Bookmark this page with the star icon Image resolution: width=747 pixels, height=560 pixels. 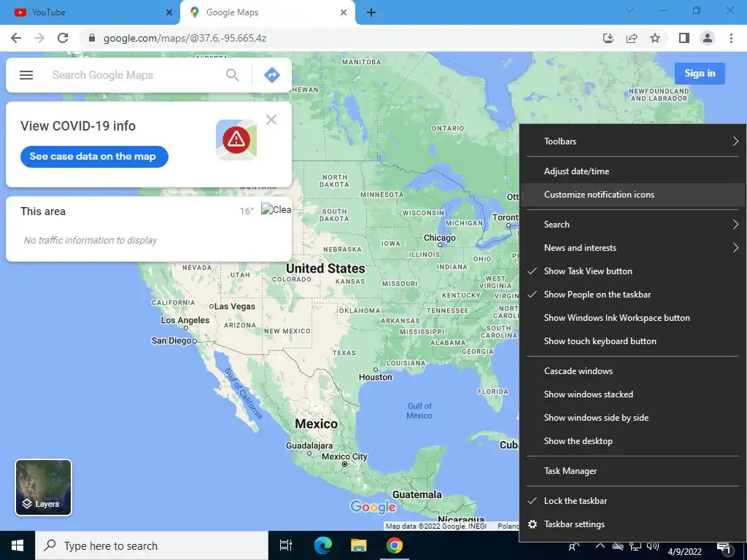(655, 38)
